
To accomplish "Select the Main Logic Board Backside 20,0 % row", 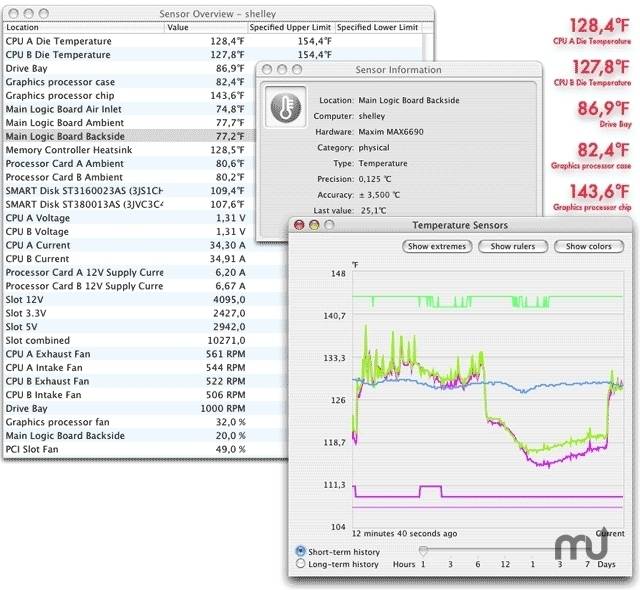I will tap(145, 436).
